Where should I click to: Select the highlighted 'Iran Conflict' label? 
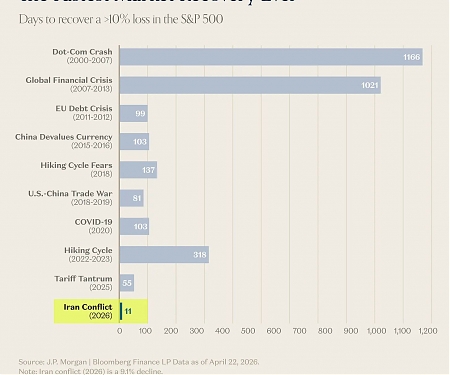point(88,307)
